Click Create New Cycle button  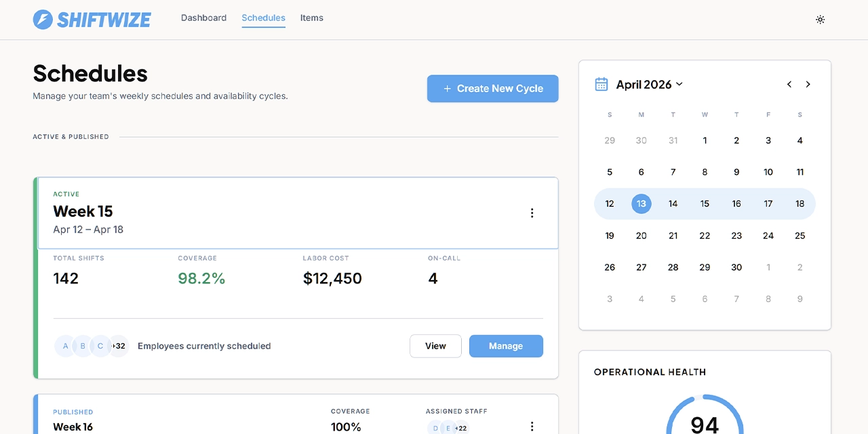[x=492, y=89]
